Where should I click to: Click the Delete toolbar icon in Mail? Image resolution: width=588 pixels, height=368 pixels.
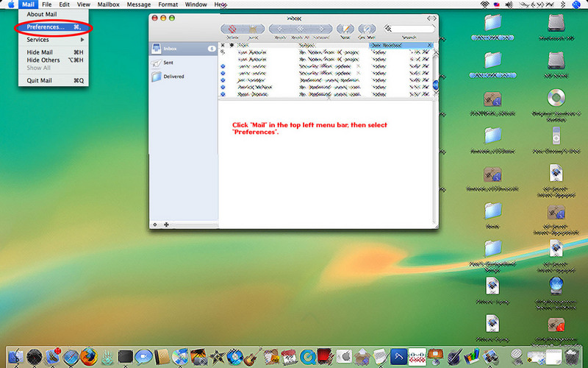pyautogui.click(x=233, y=29)
